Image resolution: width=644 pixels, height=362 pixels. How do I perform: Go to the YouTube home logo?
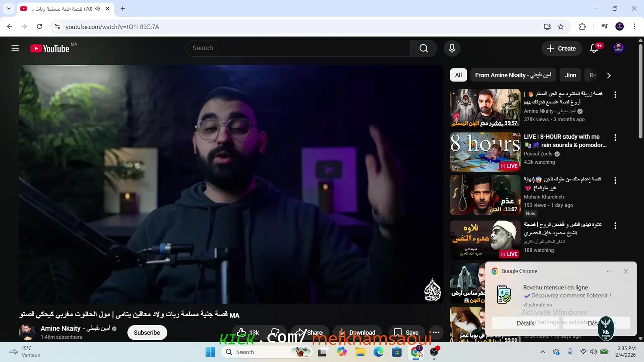(50, 48)
